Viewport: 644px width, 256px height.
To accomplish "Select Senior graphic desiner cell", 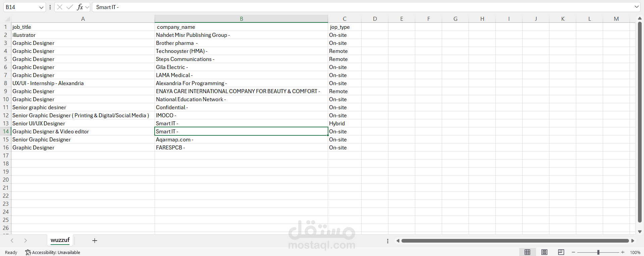I will coord(83,107).
